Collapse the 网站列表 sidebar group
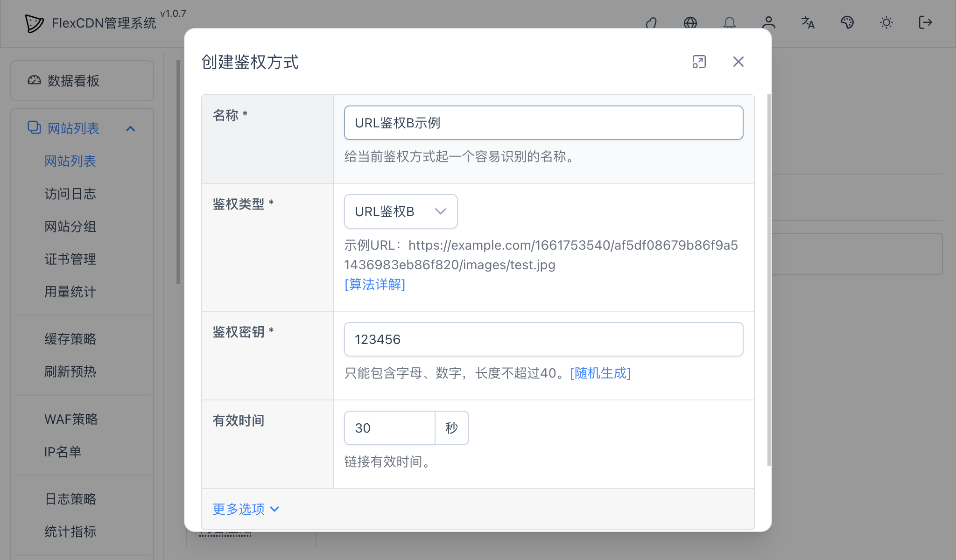The height and width of the screenshot is (560, 956). 131,128
